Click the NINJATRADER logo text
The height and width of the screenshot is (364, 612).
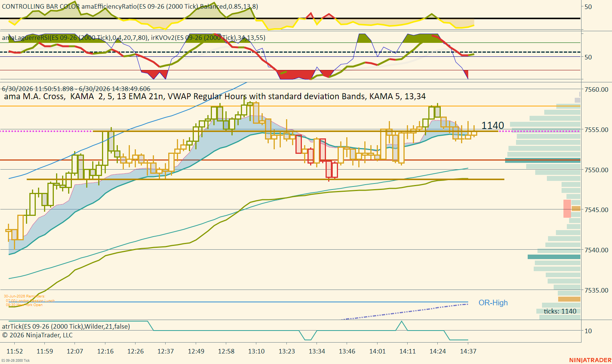pos(590,360)
